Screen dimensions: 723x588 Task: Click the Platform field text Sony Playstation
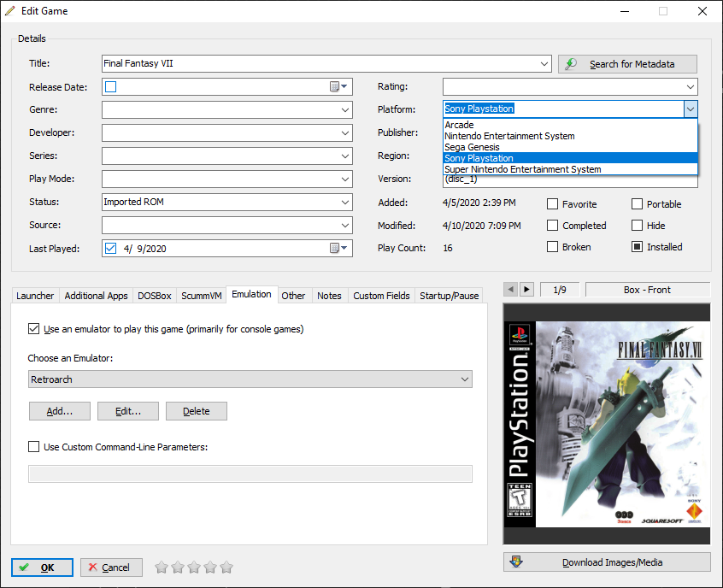click(479, 109)
